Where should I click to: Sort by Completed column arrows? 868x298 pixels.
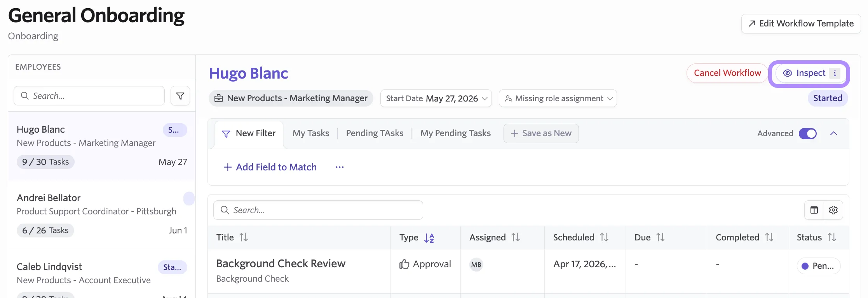(769, 237)
